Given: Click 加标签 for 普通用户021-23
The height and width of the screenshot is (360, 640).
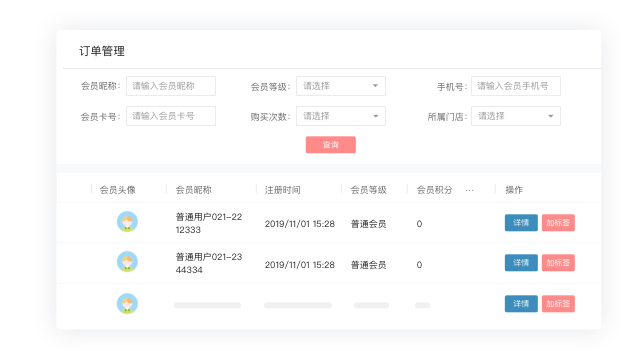Looking at the screenshot, I should tap(558, 263).
